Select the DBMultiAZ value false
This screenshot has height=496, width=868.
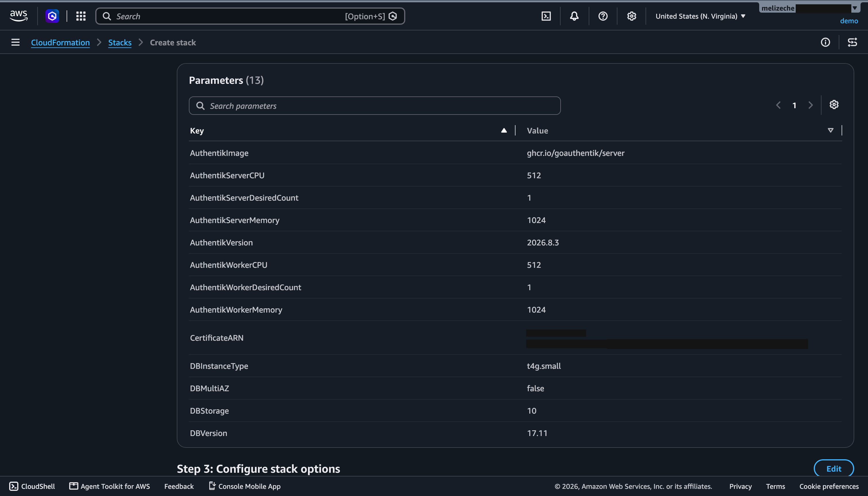535,388
